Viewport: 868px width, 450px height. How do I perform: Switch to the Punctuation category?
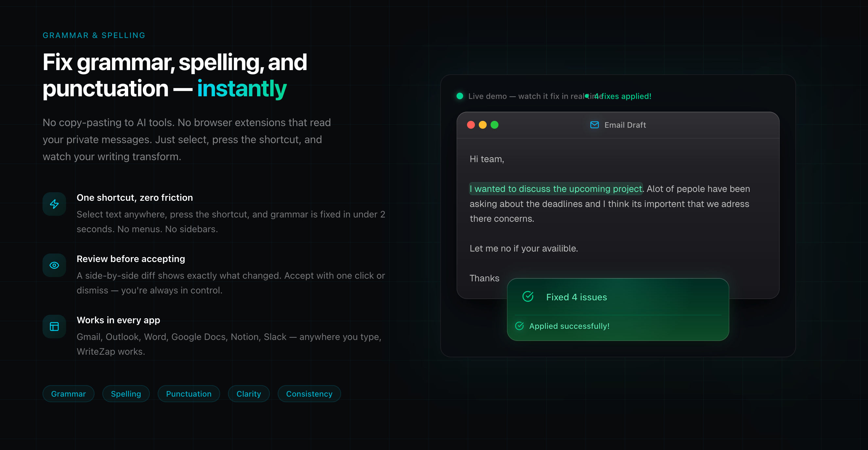tap(189, 394)
